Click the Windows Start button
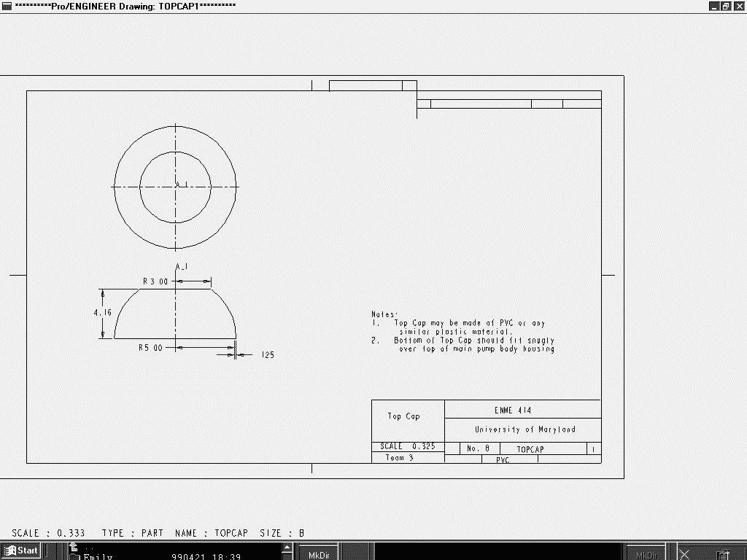Viewport: 747px width, 560px height. pyautogui.click(x=21, y=551)
